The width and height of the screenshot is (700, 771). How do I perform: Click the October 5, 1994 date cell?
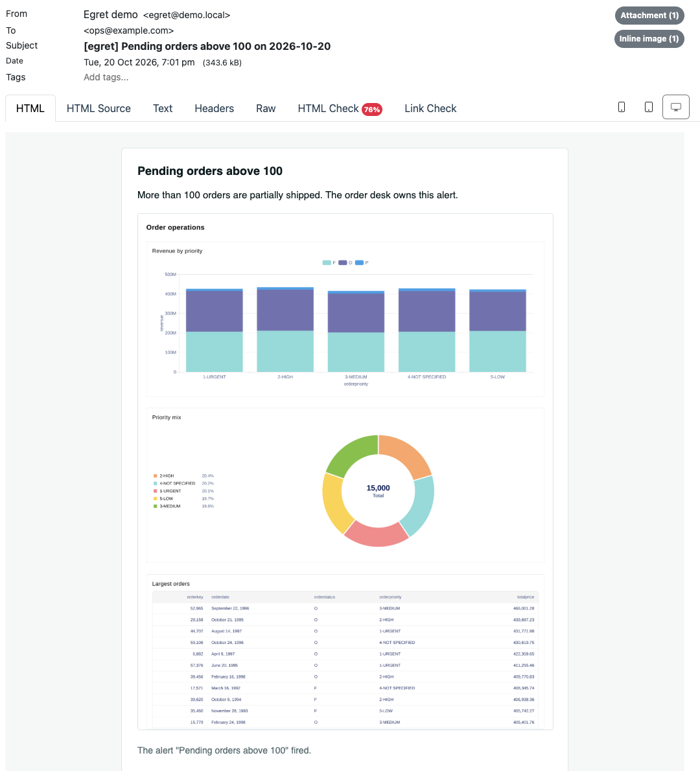tap(226, 699)
